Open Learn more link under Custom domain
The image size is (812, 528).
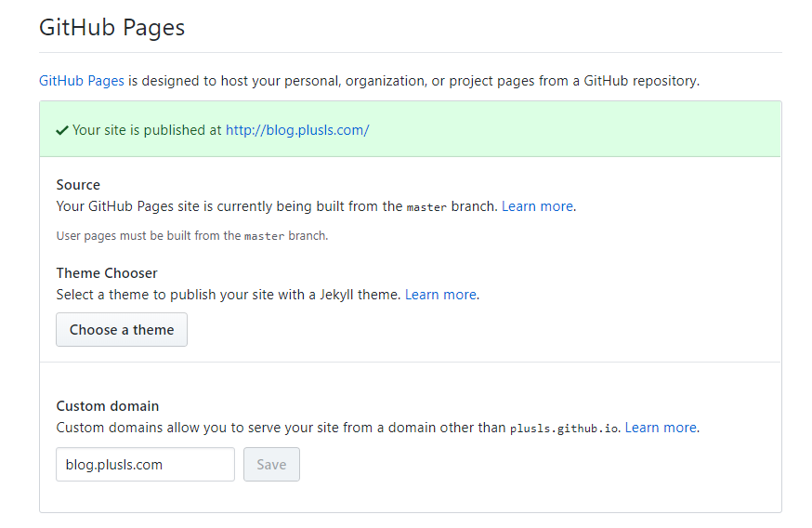click(x=661, y=428)
